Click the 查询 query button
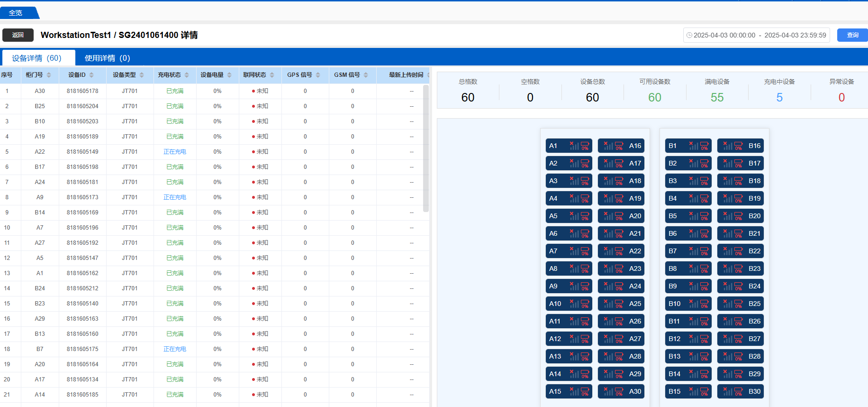The height and width of the screenshot is (407, 868). point(852,35)
